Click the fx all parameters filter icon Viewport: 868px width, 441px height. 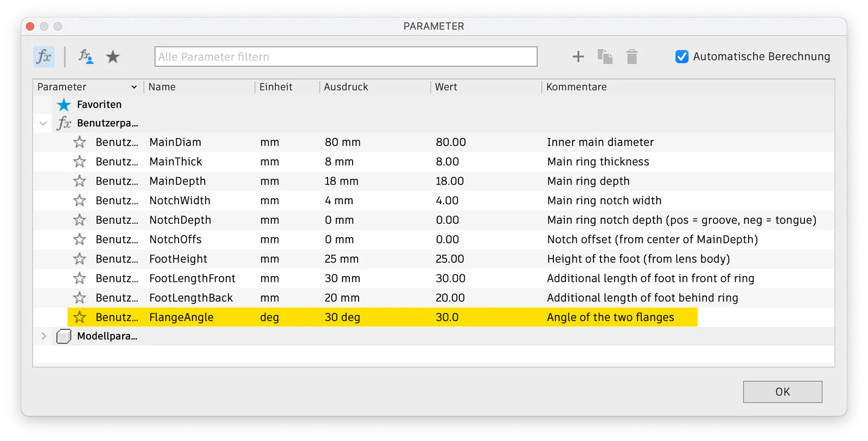coord(43,56)
